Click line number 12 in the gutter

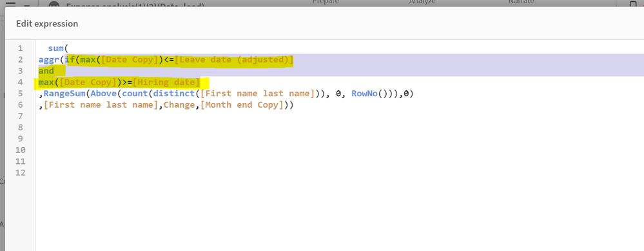pyautogui.click(x=21, y=173)
